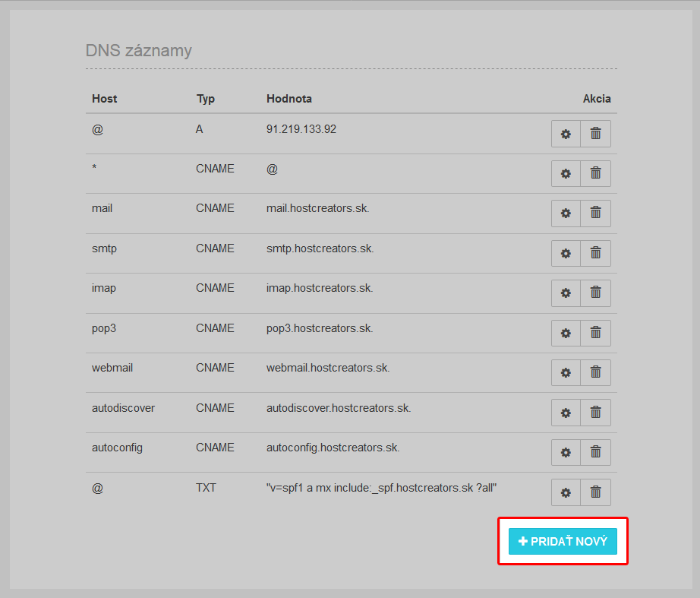Screen dimensions: 700x598
Task: Click the PRIDAŤ NOVÝ button
Action: coord(563,541)
